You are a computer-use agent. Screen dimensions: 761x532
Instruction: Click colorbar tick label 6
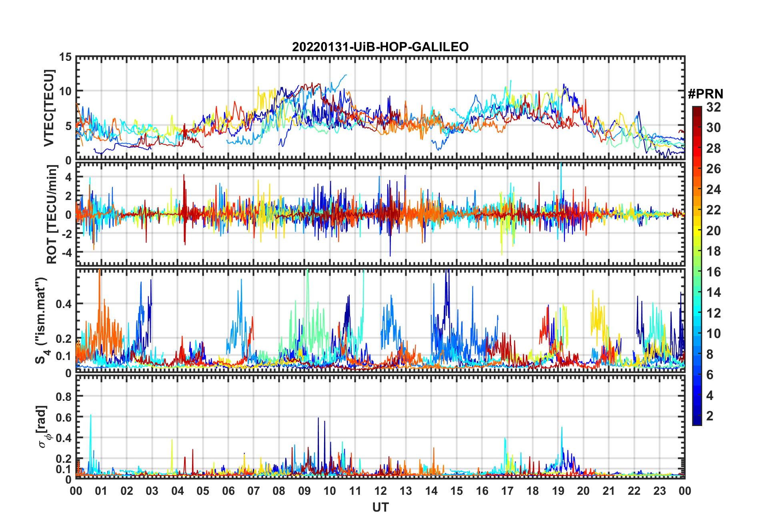(x=710, y=375)
